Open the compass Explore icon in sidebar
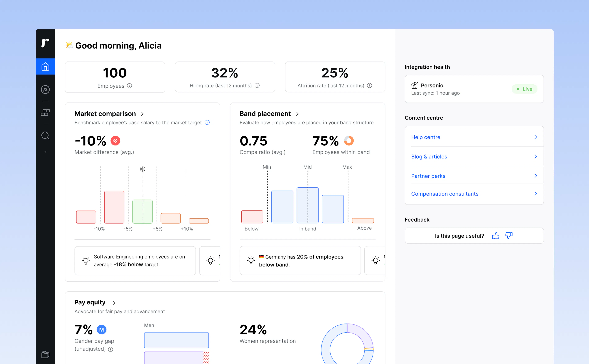 coord(45,90)
